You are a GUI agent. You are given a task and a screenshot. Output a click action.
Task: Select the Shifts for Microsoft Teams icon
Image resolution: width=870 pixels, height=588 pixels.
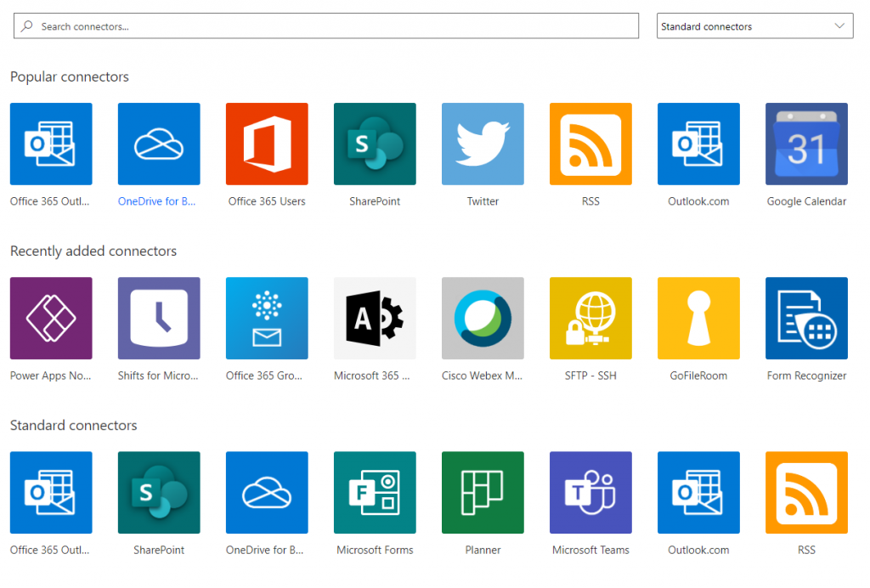[159, 318]
